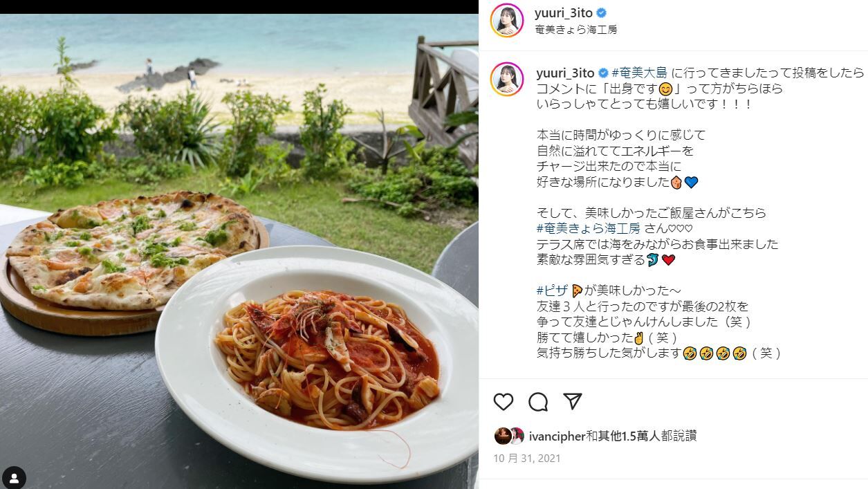Click the tagged people icon on photo
The height and width of the screenshot is (489, 868).
click(x=14, y=478)
